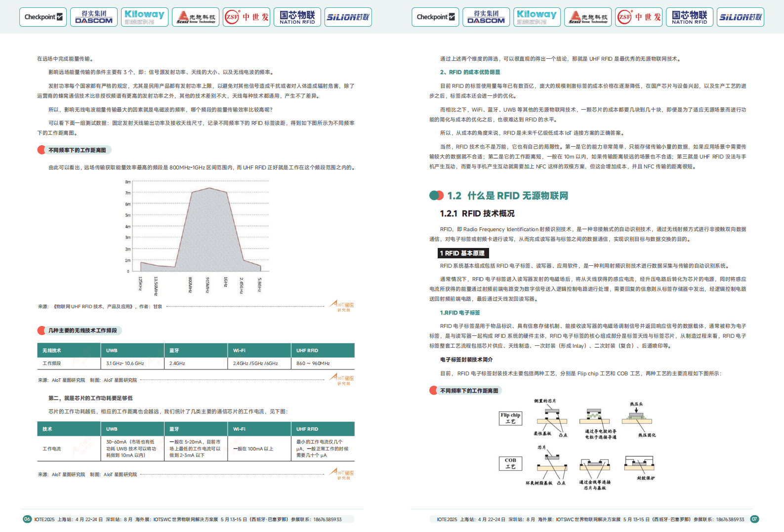Click the DASCOM logo on page 06 header
Screen dimensions: 784x532
point(94,17)
